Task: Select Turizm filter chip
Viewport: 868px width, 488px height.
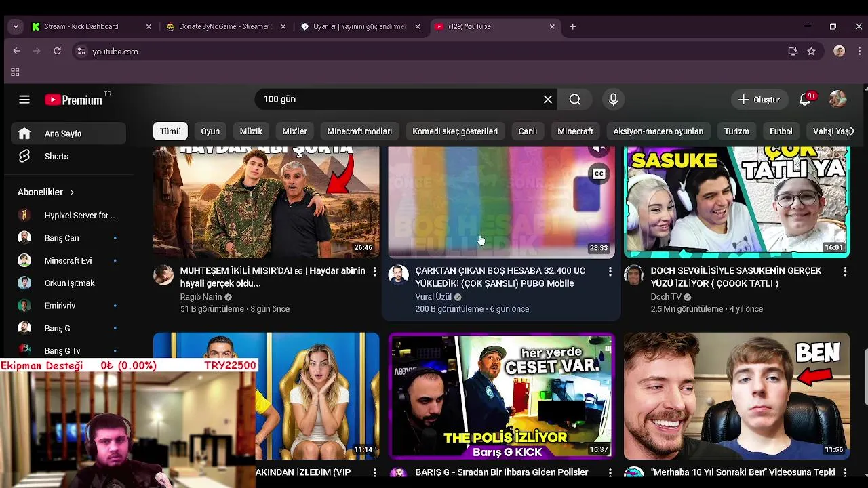Action: 736,131
